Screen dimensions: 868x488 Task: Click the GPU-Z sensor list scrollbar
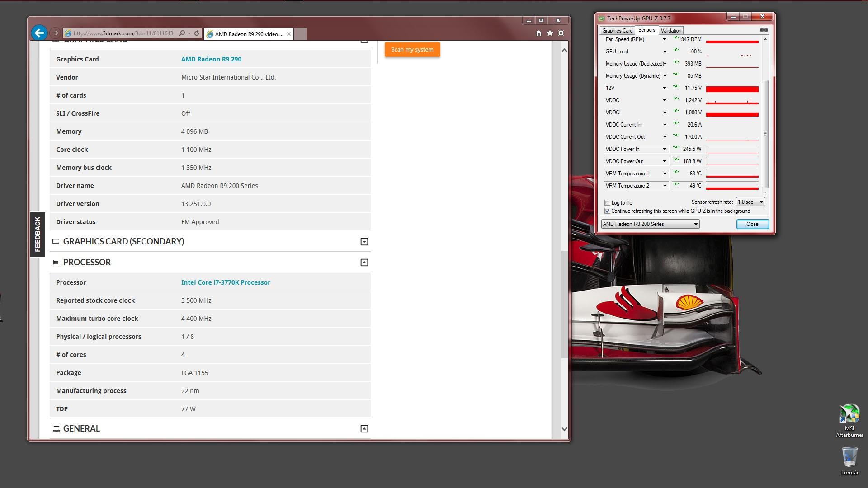pos(765,134)
